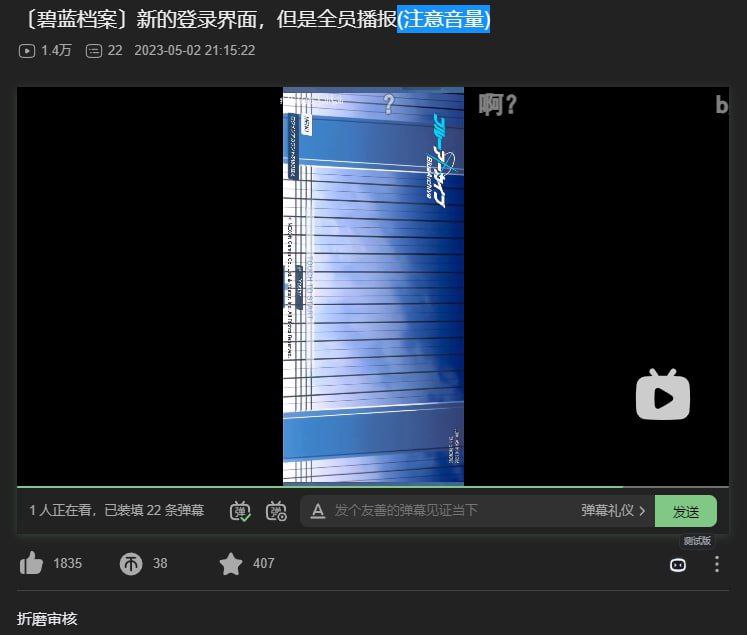This screenshot has height=635, width=747.
Task: Open the three-dot more options menu
Action: (x=717, y=564)
